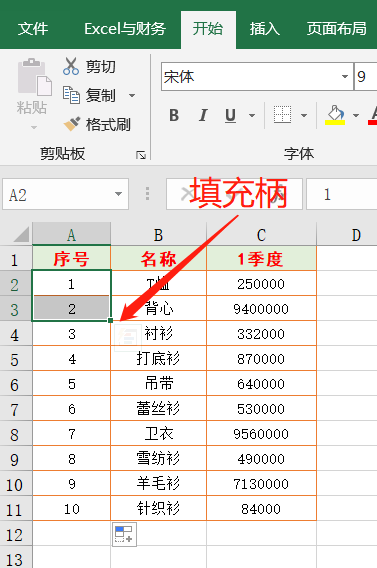Select cell containing 卫衣
The width and height of the screenshot is (377, 568).
(x=159, y=433)
